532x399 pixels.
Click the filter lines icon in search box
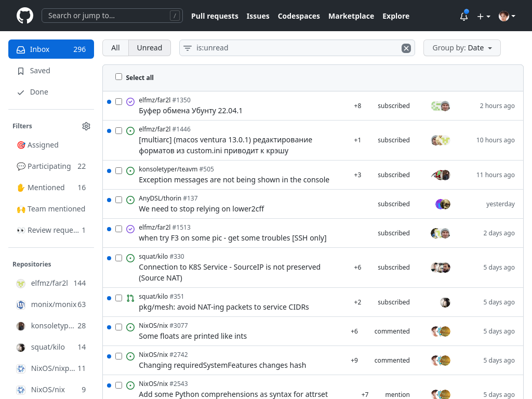click(187, 48)
